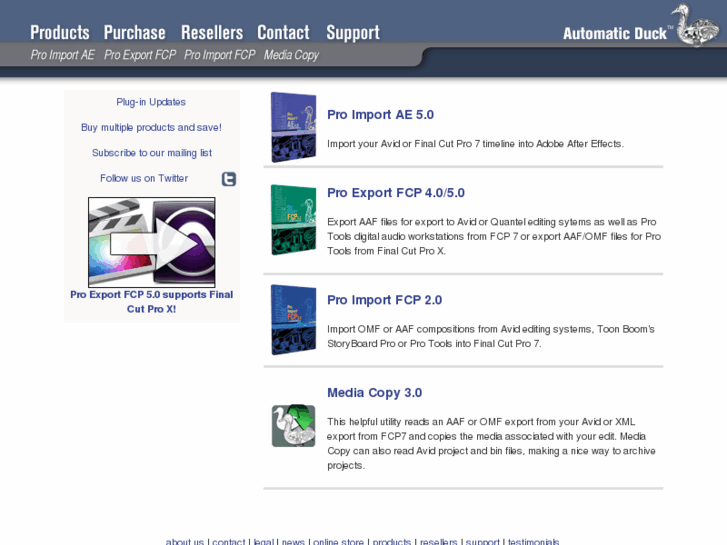Open the Pro Import FCP blue box image
Image resolution: width=727 pixels, height=545 pixels.
click(x=293, y=320)
